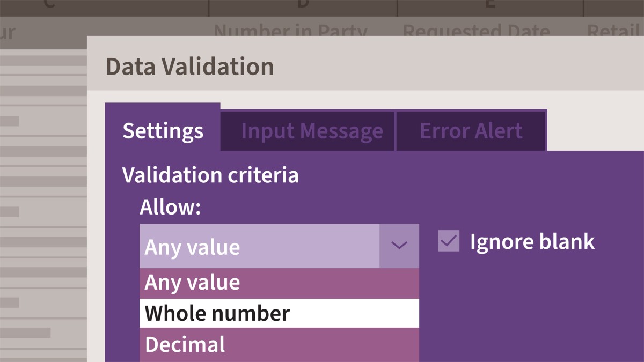Open the Input Message tab
The width and height of the screenshot is (644, 362).
pyautogui.click(x=312, y=131)
